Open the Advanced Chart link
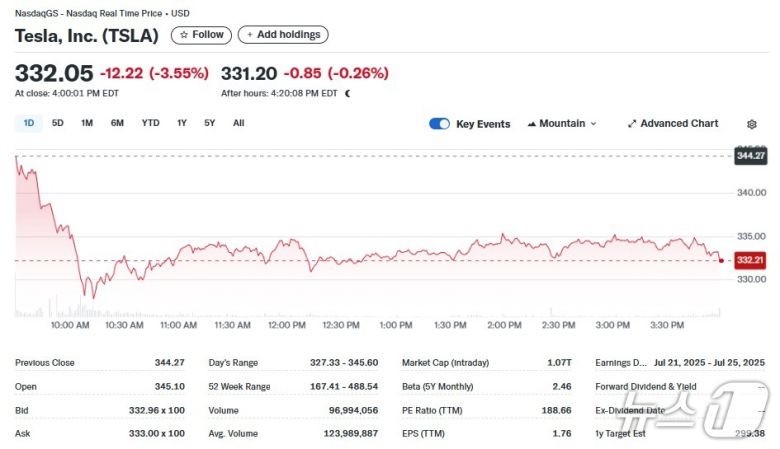Image resolution: width=780 pixels, height=449 pixels. click(x=679, y=124)
